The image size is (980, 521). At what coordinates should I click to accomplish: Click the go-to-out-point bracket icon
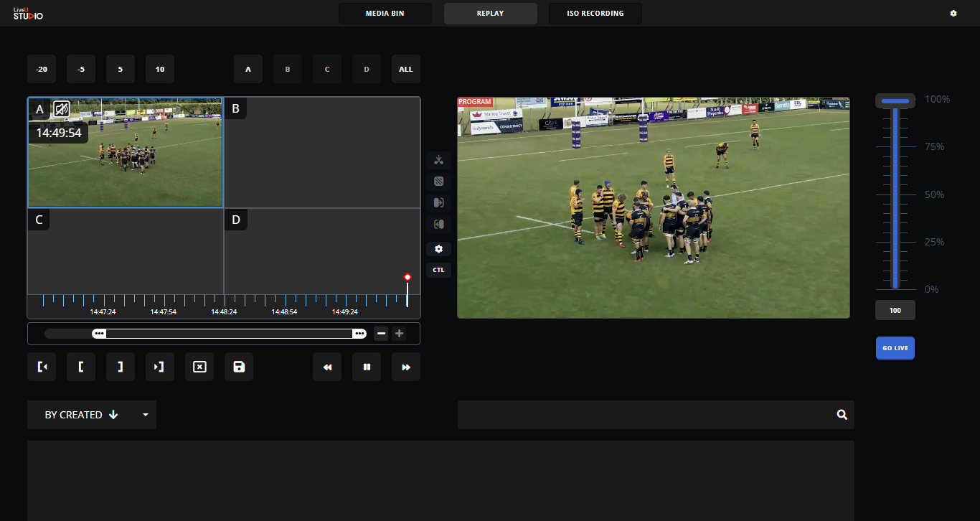pyautogui.click(x=160, y=367)
